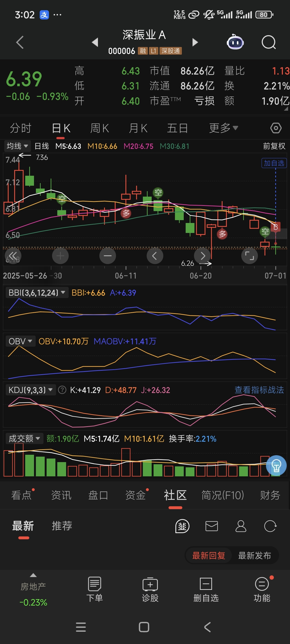Screen dimensions: 290x644
Task: Expand chart to fullscreen
Action: coord(249,256)
